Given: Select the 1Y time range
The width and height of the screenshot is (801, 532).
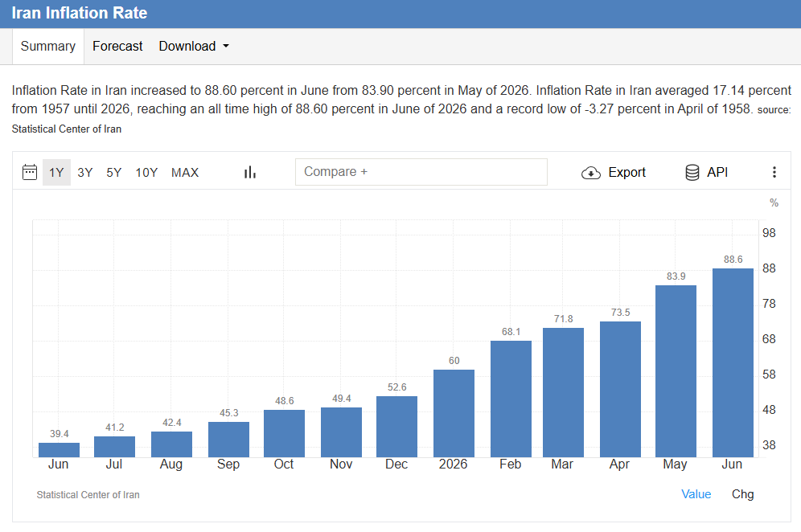Looking at the screenshot, I should click(56, 173).
